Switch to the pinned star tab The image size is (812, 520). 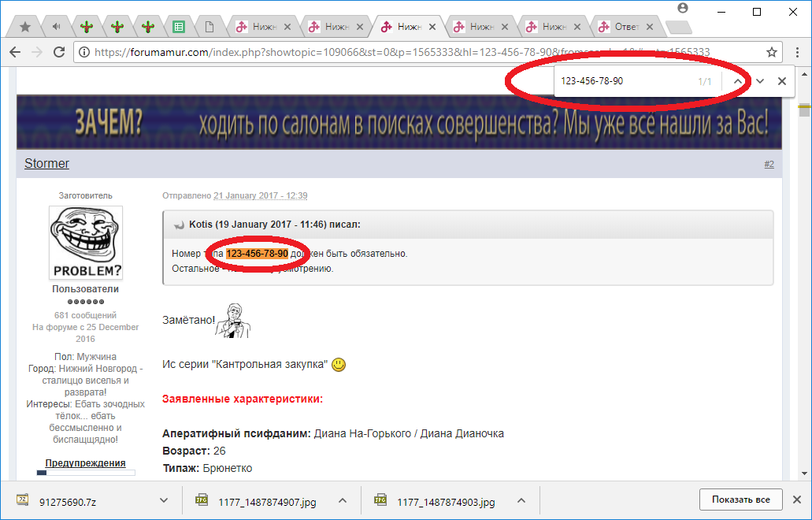coord(25,27)
